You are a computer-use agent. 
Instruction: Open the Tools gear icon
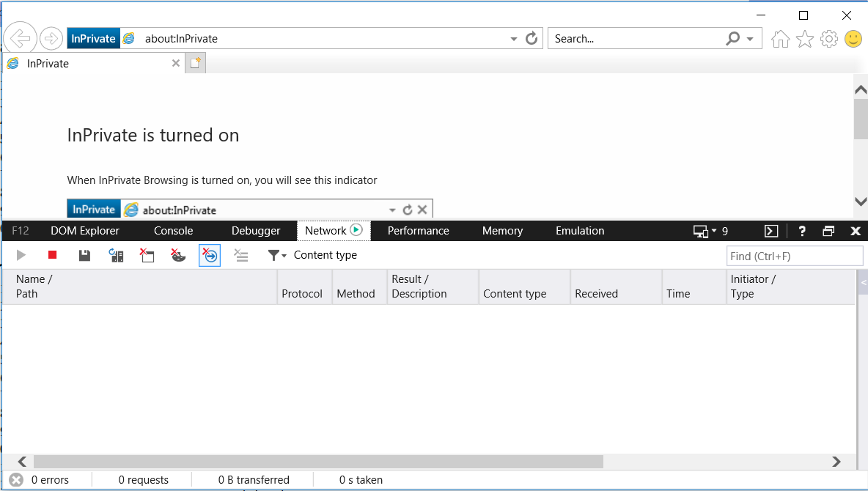[829, 39]
